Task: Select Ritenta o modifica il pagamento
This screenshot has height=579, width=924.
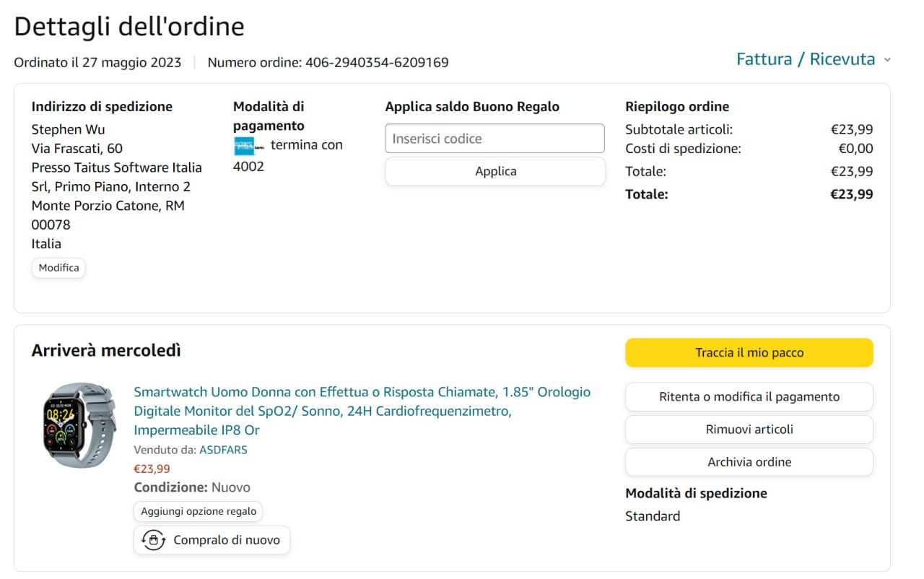Action: (x=749, y=396)
